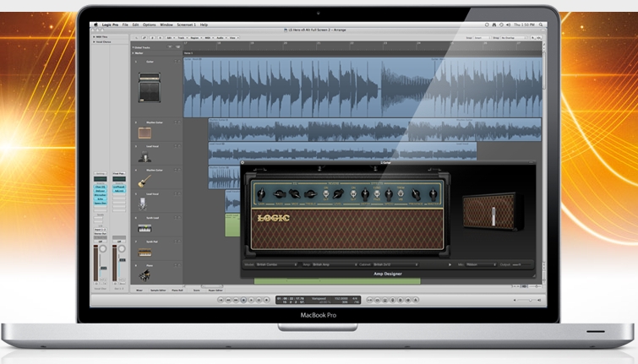Viewport: 638px width, 364px height.
Task: Click the Gain knob on the amp
Action: click(x=261, y=193)
